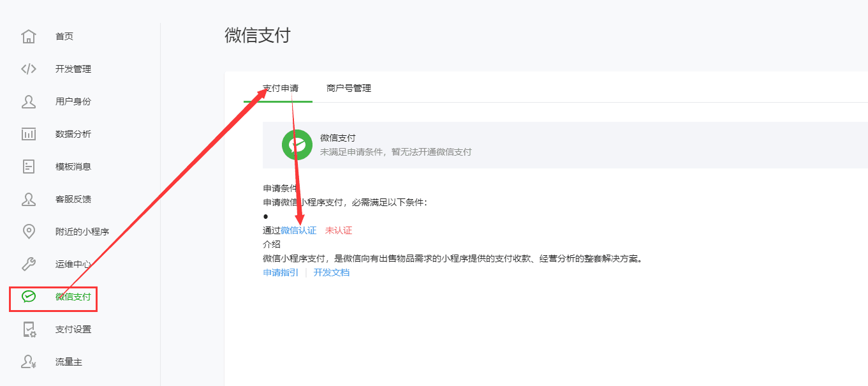This screenshot has height=386, width=868.
Task: Click the 微信支付 page heading
Action: 258,35
